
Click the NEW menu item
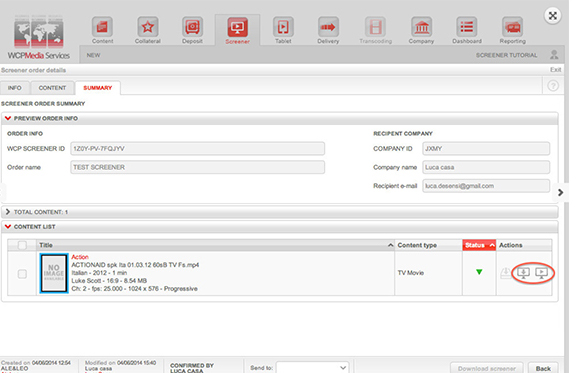point(93,55)
